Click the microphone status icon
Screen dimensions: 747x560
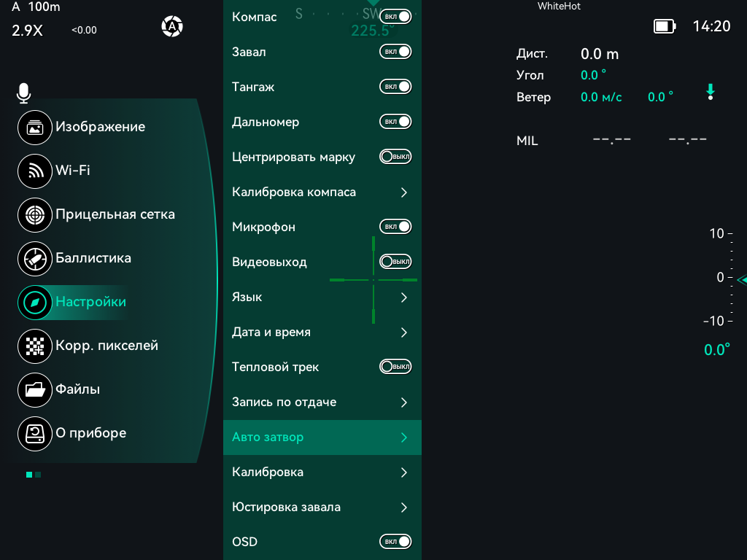coord(23,93)
